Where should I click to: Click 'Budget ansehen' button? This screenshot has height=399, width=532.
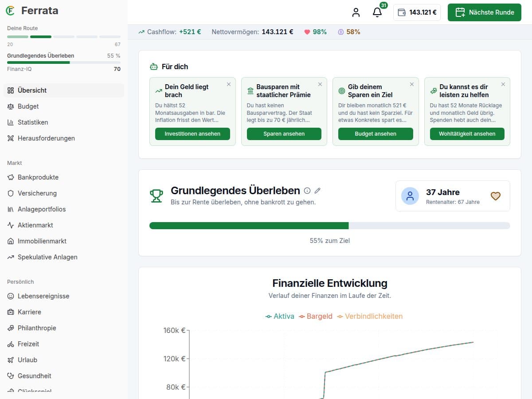376,134
